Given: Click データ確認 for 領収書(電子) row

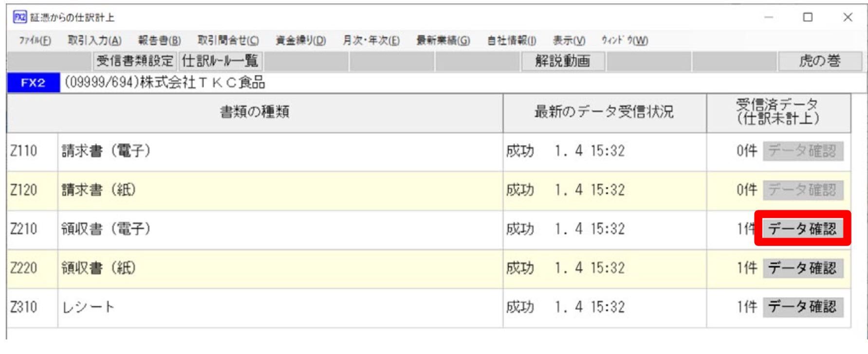Looking at the screenshot, I should (803, 229).
